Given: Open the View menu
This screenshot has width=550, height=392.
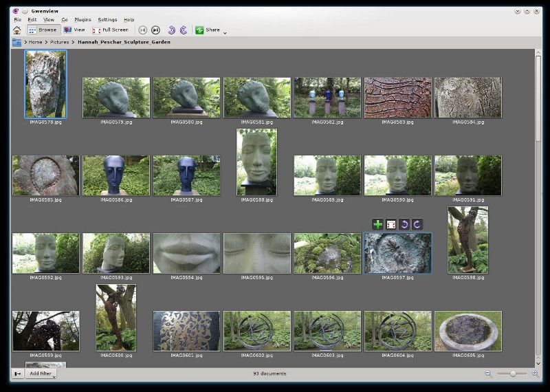Looking at the screenshot, I should pos(49,20).
